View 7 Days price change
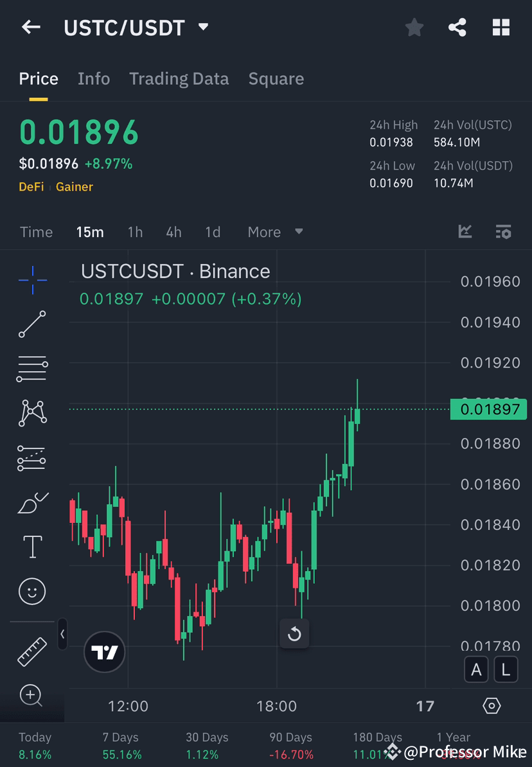The height and width of the screenshot is (767, 532). point(121,745)
